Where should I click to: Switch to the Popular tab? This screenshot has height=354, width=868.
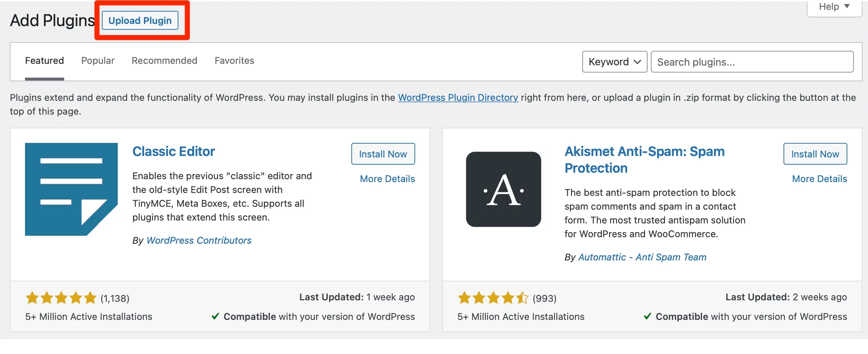click(98, 61)
